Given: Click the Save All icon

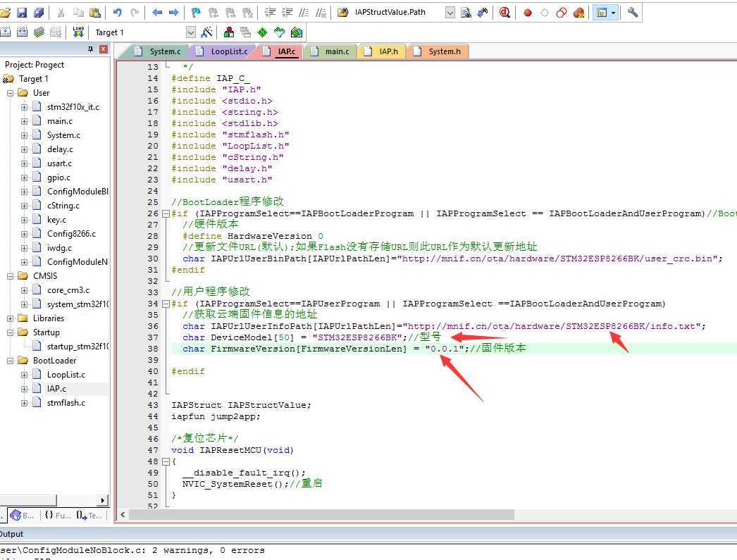Looking at the screenshot, I should (x=39, y=13).
